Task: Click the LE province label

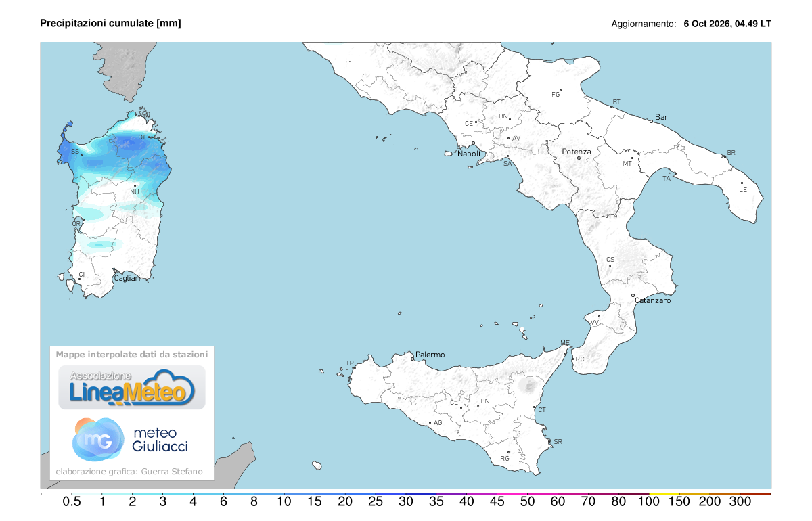Action: pos(743,189)
